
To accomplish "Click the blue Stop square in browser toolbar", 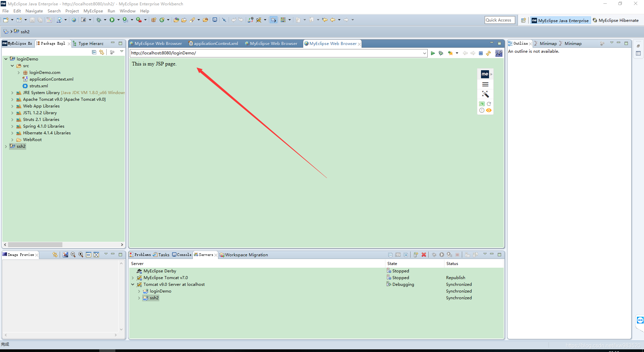I will pyautogui.click(x=481, y=53).
